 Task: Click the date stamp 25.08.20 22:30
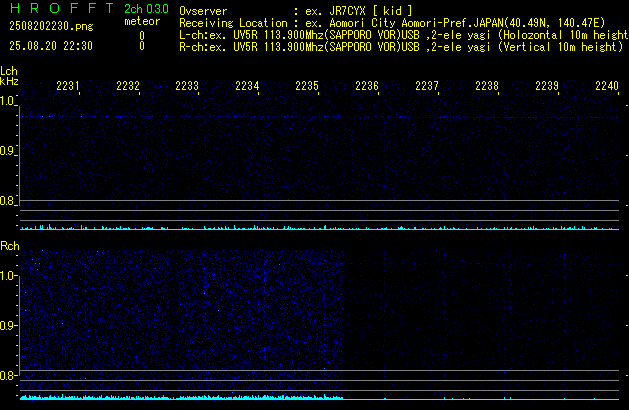click(x=51, y=46)
